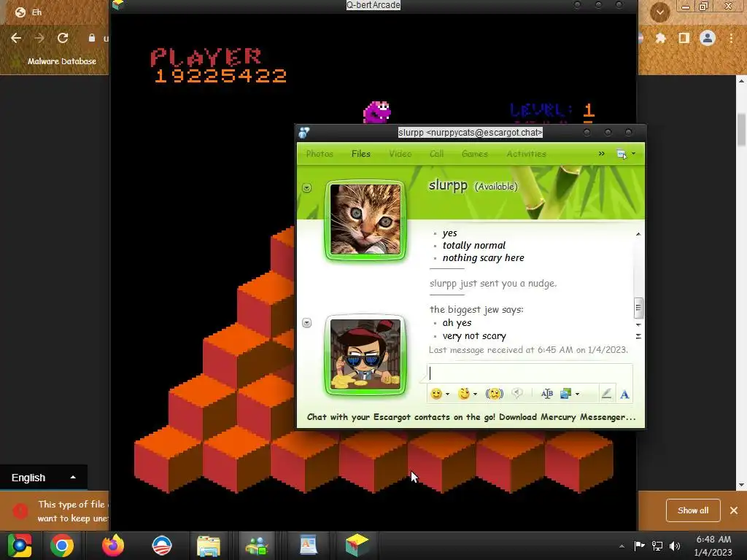The image size is (747, 560).
Task: Click Show all downloads button
Action: pyautogui.click(x=693, y=510)
